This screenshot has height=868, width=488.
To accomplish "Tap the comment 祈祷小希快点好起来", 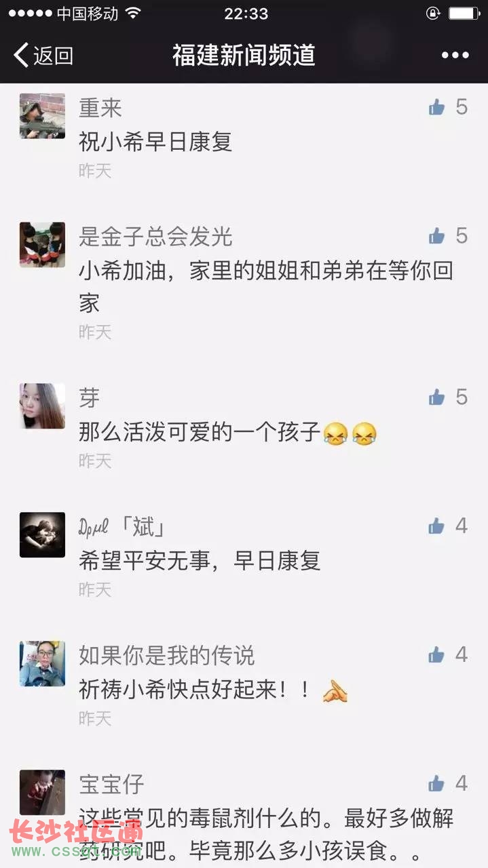I will coord(195,690).
